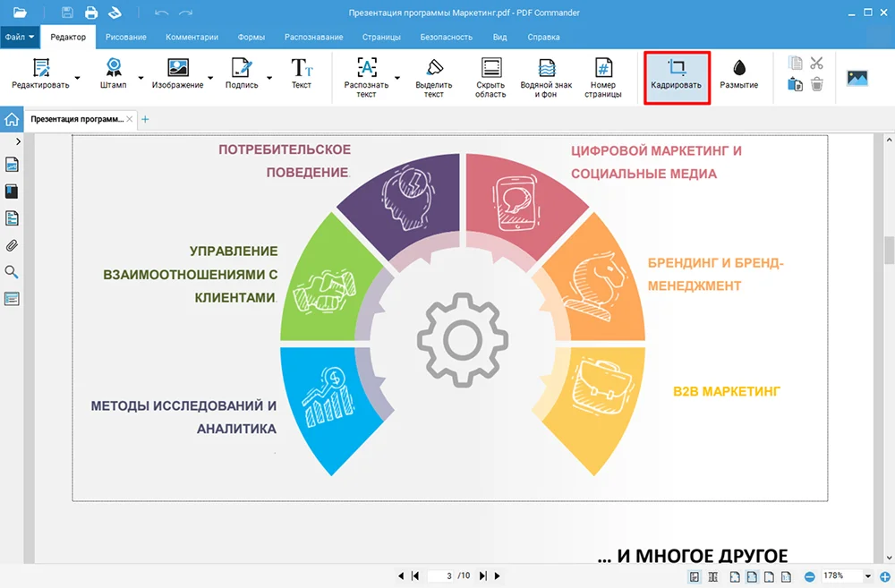This screenshot has height=588, width=895.
Task: Open the Номер страницы tool
Action: [x=604, y=75]
